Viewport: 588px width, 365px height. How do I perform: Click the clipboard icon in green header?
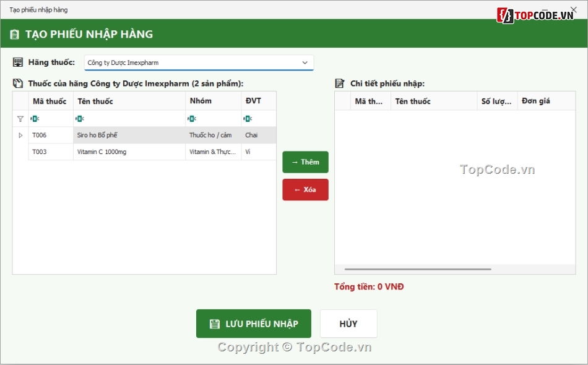click(x=14, y=35)
